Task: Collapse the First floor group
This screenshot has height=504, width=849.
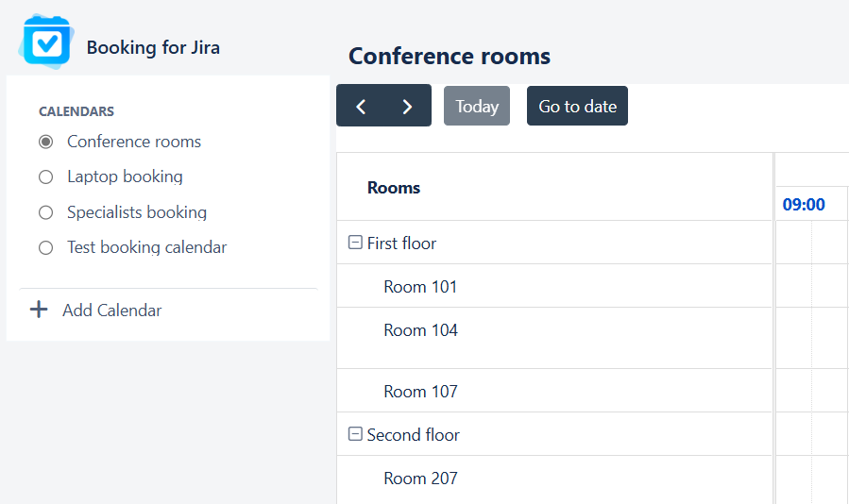Action: 355,243
